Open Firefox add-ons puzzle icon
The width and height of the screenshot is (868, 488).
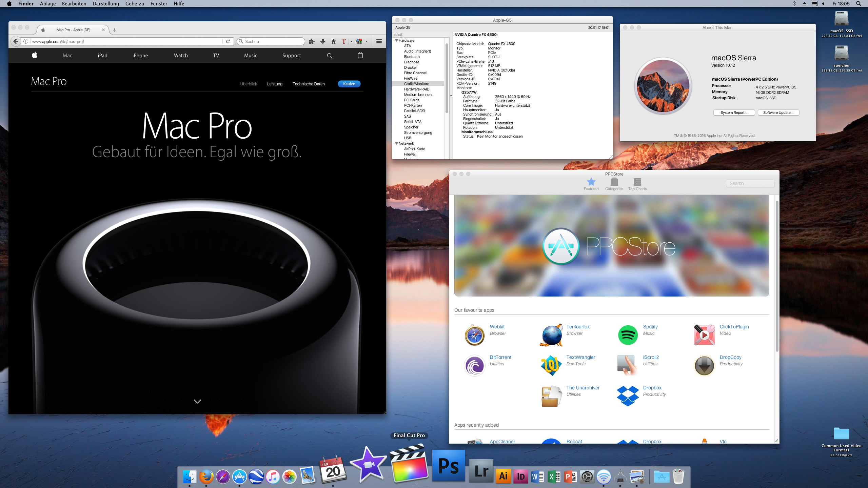[312, 41]
